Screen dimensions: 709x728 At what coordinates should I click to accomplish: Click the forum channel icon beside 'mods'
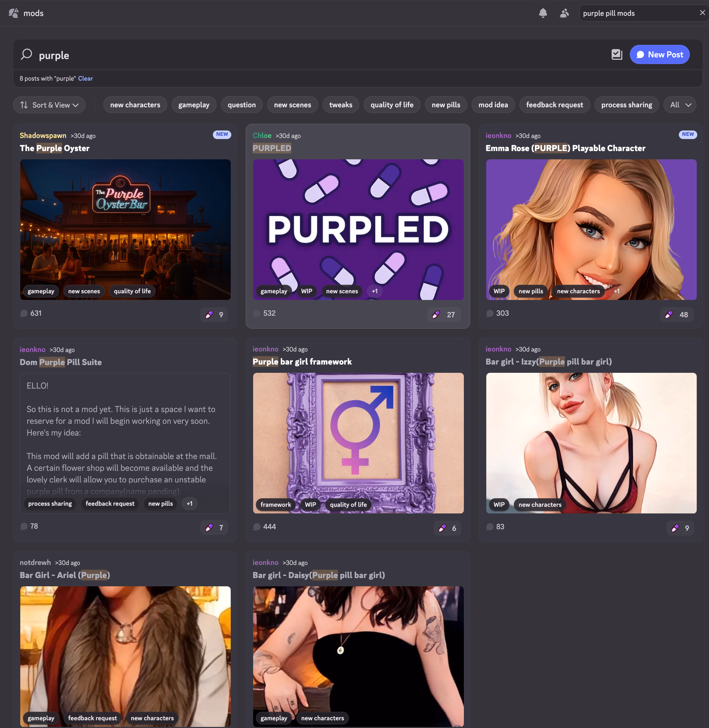tap(13, 13)
